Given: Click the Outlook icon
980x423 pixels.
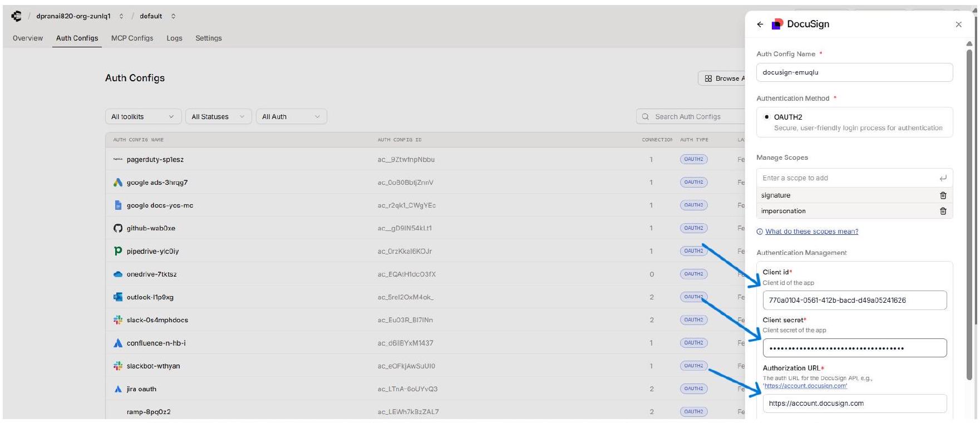Looking at the screenshot, I should pyautogui.click(x=117, y=297).
